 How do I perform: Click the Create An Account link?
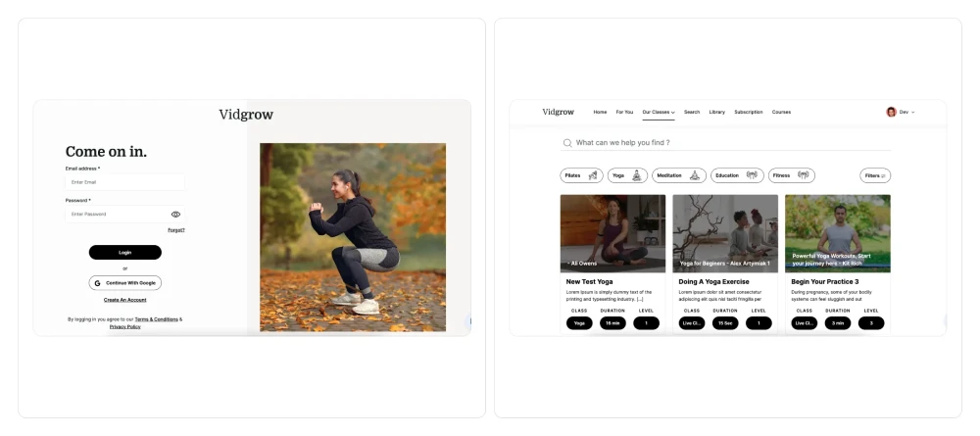click(x=125, y=300)
